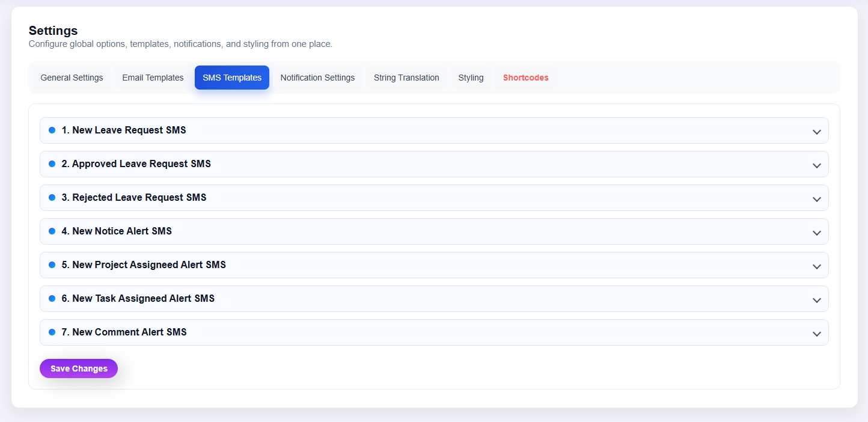Click the "1. New Leave Request SMS" title
Image resolution: width=868 pixels, height=422 pixels.
point(124,130)
